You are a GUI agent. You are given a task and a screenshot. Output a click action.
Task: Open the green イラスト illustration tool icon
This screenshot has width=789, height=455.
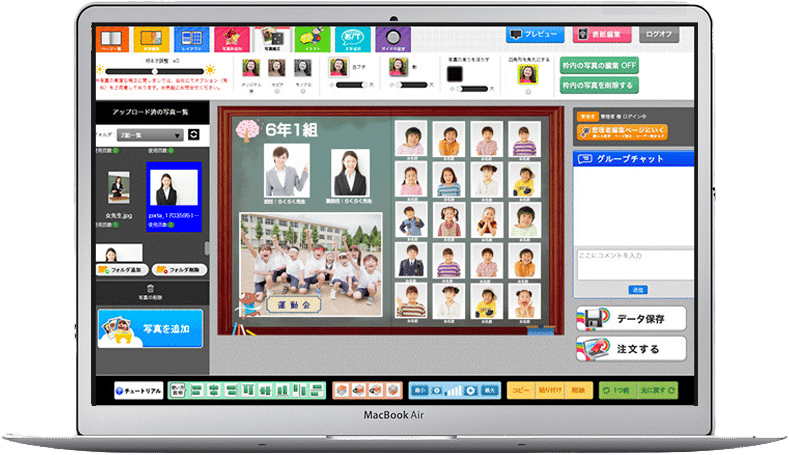click(x=312, y=39)
